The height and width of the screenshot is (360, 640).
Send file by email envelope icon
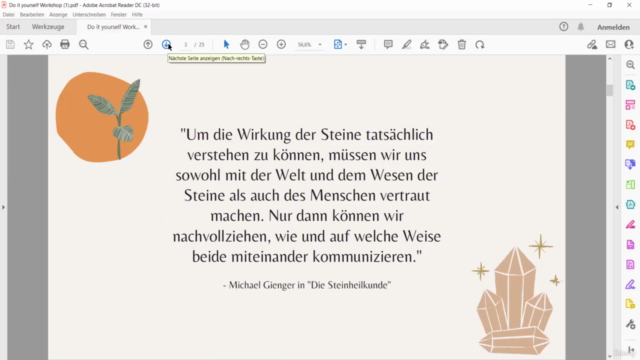611,44
